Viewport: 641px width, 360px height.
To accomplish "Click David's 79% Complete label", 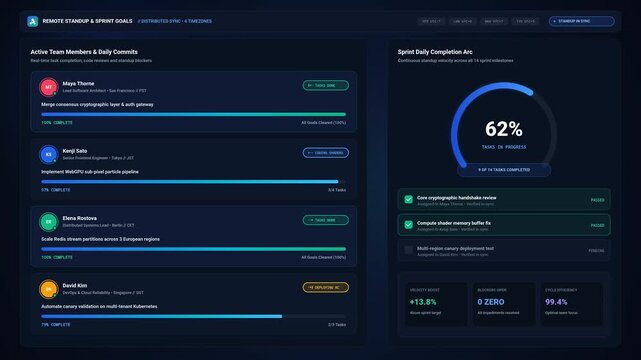I will pyautogui.click(x=56, y=324).
